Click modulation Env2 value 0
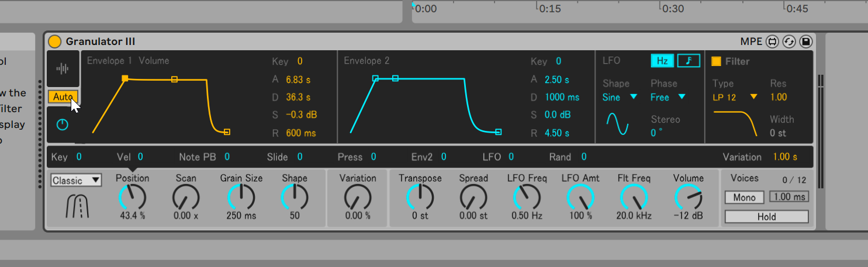Screen dimensions: 868x267 [444, 157]
